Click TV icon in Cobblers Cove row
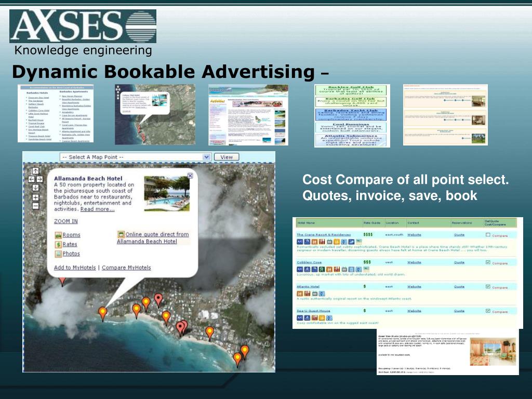Image resolution: width=532 pixels, height=399 pixels. point(344,270)
